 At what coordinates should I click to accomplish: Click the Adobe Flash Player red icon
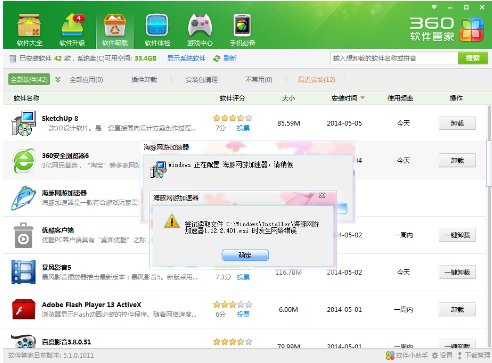[23, 309]
